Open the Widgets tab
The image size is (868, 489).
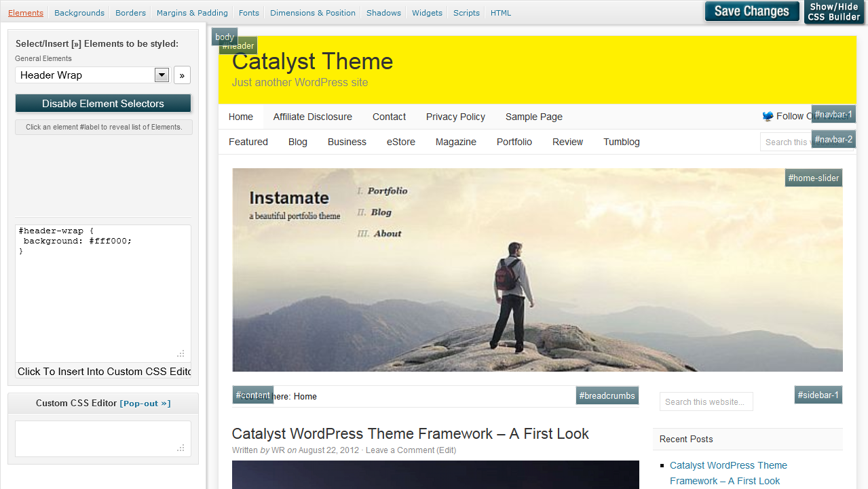click(427, 13)
